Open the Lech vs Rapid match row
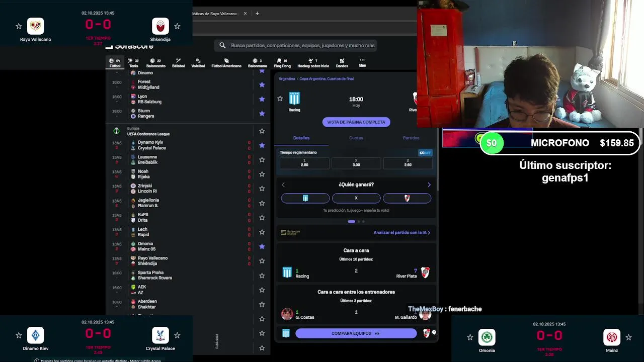This screenshot has height=362, width=644. (188, 232)
